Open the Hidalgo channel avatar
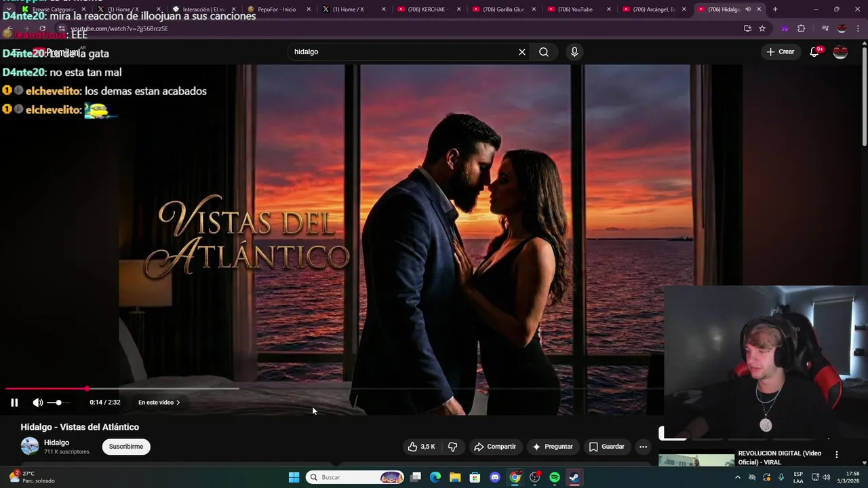This screenshot has height=488, width=868. point(30,446)
